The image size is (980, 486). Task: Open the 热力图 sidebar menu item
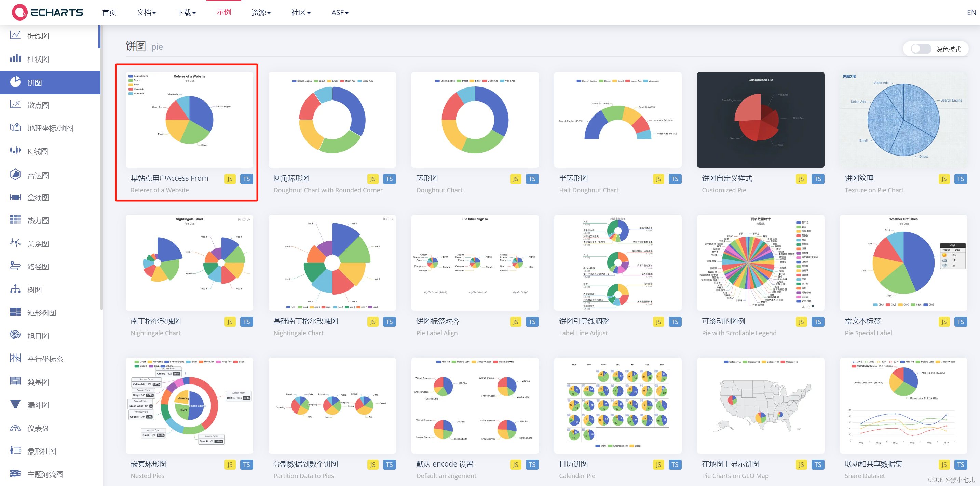(x=50, y=220)
